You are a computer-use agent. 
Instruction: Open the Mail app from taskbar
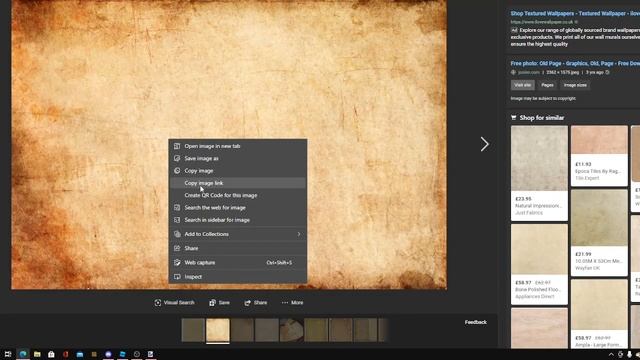[80, 354]
